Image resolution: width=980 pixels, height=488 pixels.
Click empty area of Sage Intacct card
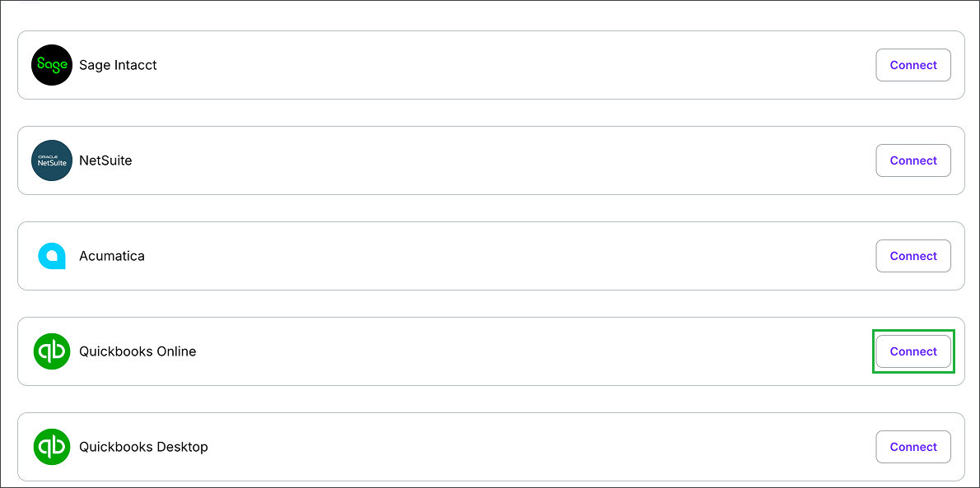(500, 65)
